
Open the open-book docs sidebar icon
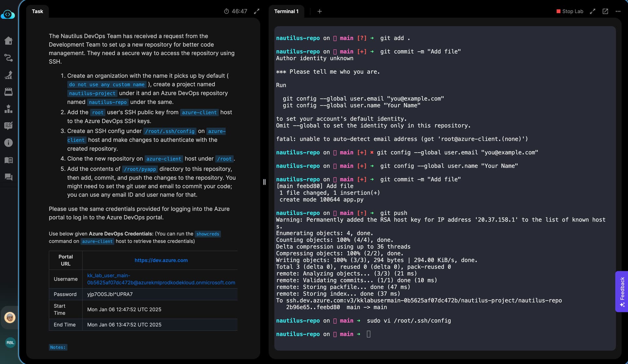(x=9, y=160)
